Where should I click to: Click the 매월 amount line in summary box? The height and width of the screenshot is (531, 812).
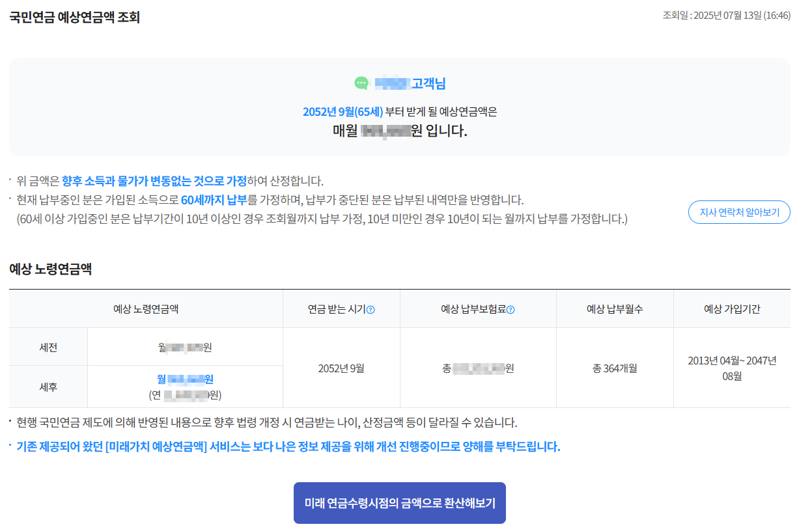[400, 131]
